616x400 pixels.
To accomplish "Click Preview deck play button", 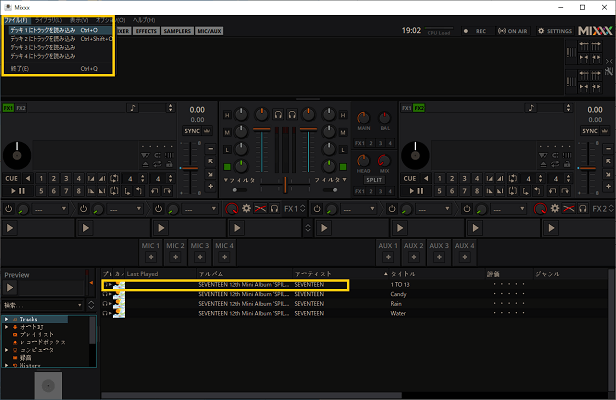I will [10, 288].
